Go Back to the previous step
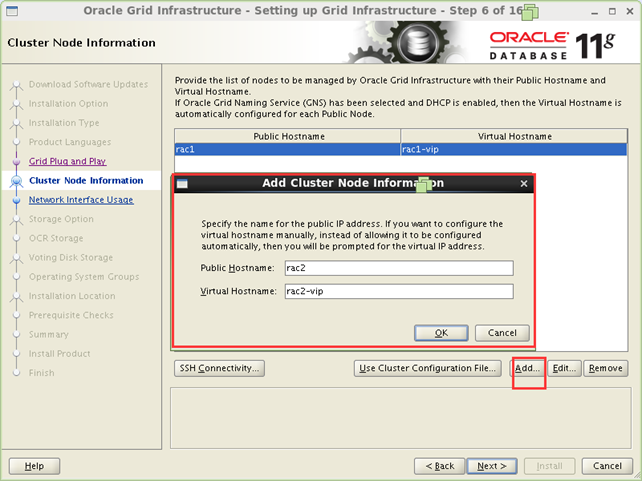This screenshot has width=642, height=481. coord(439,466)
